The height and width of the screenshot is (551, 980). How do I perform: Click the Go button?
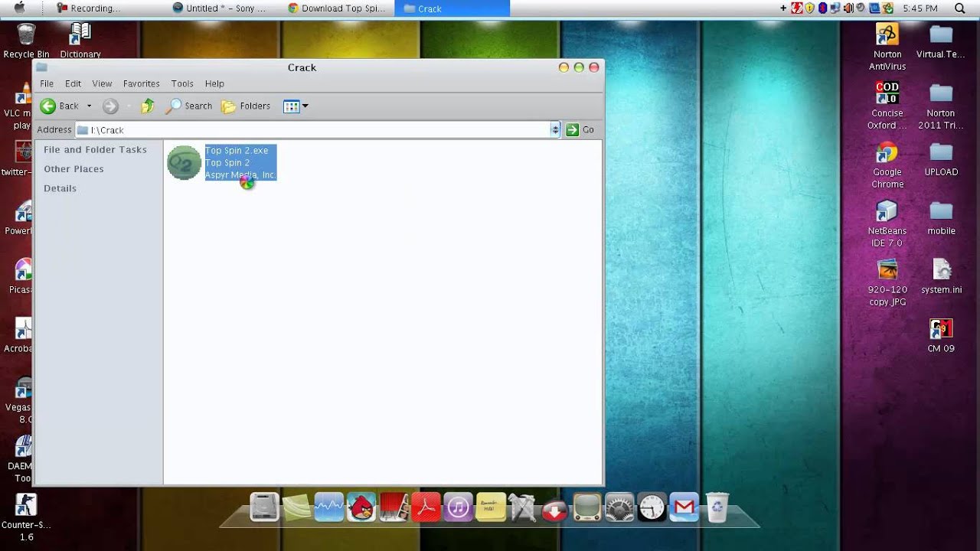point(580,129)
